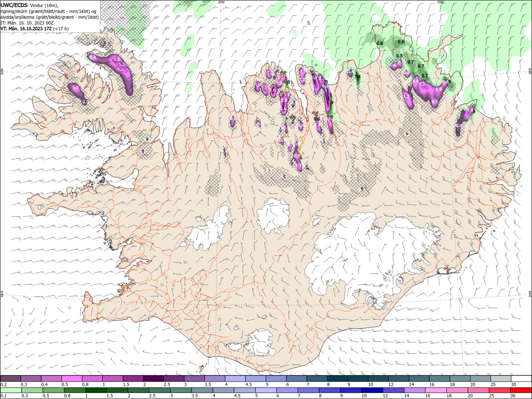Click the dark mauve 0.2 swatch in upper legend
This screenshot has height=399, width=532.
[10, 379]
